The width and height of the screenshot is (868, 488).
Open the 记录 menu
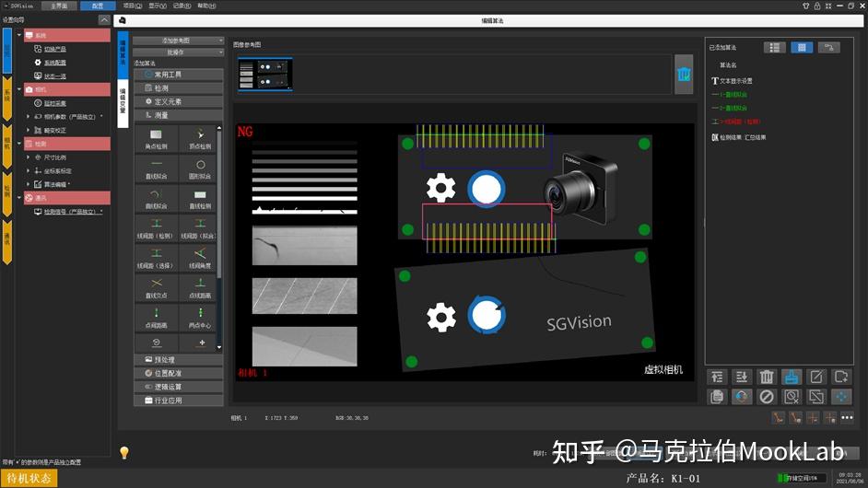pyautogui.click(x=182, y=6)
